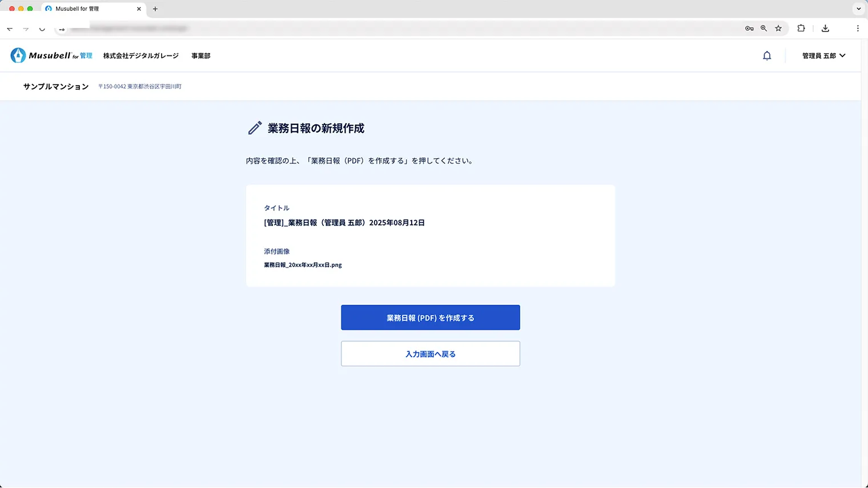Open the browser extensions puzzle icon
Image resolution: width=868 pixels, height=488 pixels.
coord(801,28)
